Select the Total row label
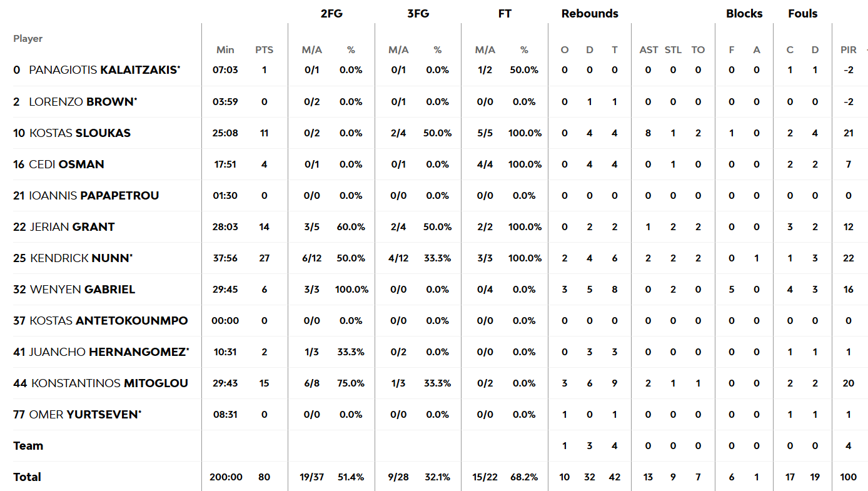The image size is (868, 491). tap(27, 477)
